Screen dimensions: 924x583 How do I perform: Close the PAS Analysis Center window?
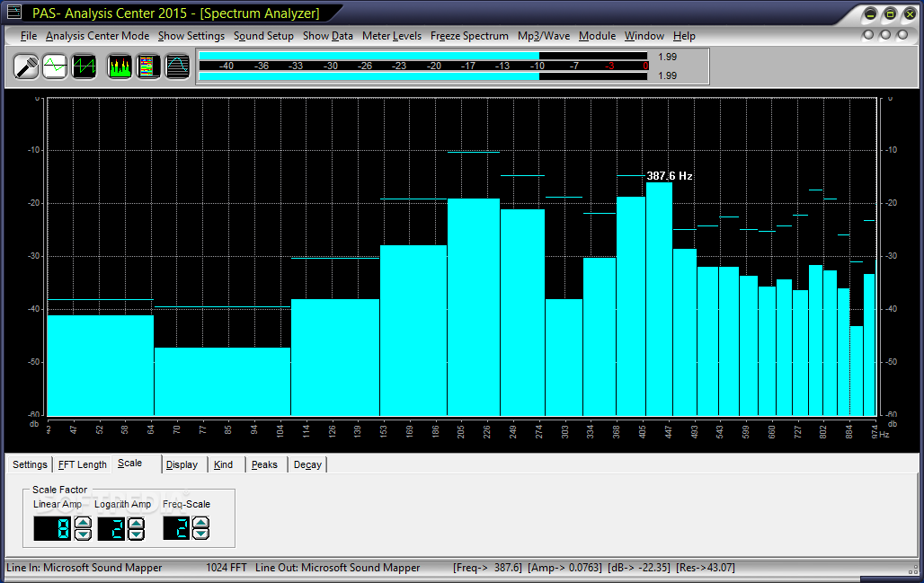point(910,14)
